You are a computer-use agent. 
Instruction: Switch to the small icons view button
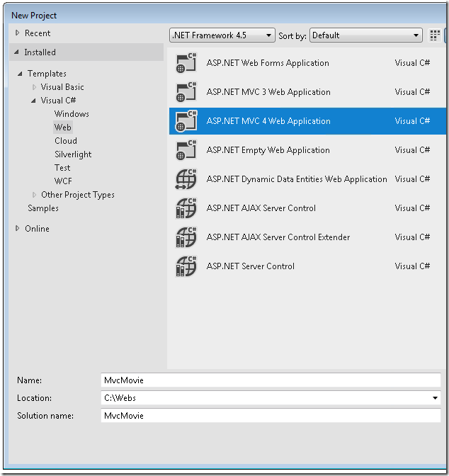[x=435, y=35]
